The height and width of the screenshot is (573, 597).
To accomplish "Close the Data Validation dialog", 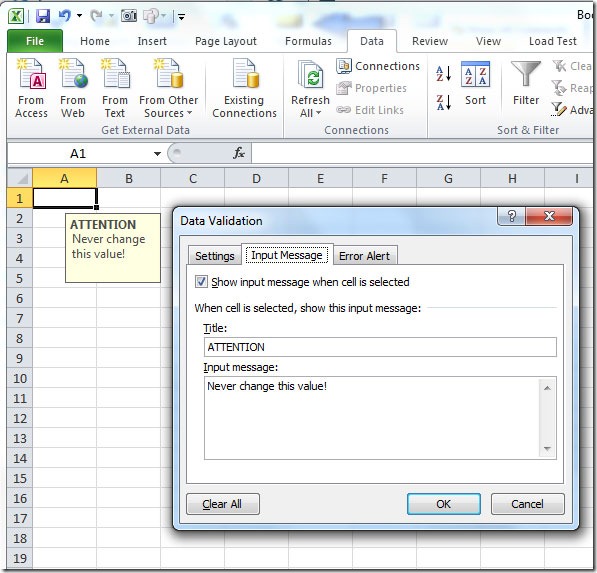I will pos(549,216).
